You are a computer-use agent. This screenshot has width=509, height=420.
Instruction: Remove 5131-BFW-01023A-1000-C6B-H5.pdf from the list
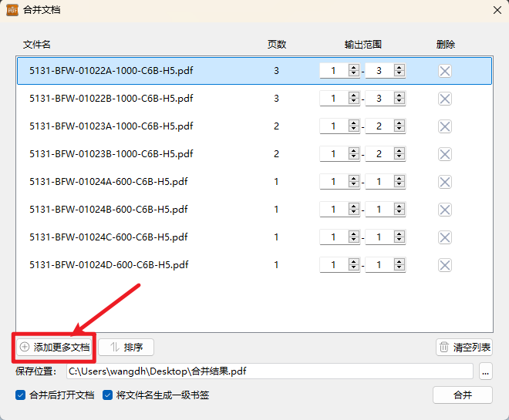click(445, 126)
